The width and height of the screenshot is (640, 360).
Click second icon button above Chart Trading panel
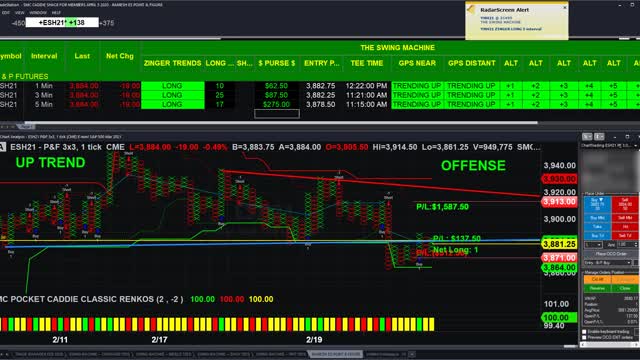click(599, 137)
